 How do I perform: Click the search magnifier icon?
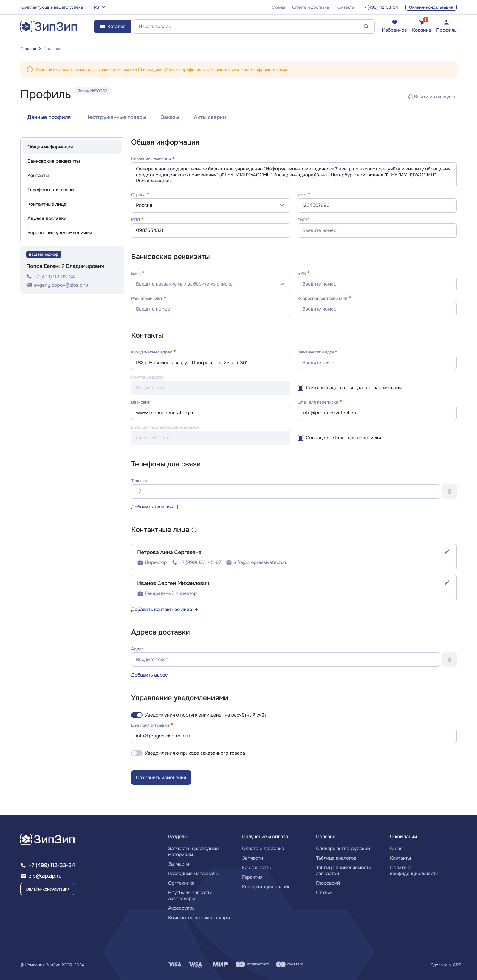366,27
